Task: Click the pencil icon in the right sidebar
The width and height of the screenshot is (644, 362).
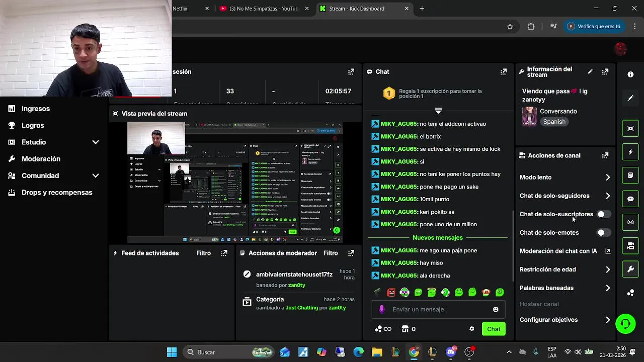Action: pos(630,98)
